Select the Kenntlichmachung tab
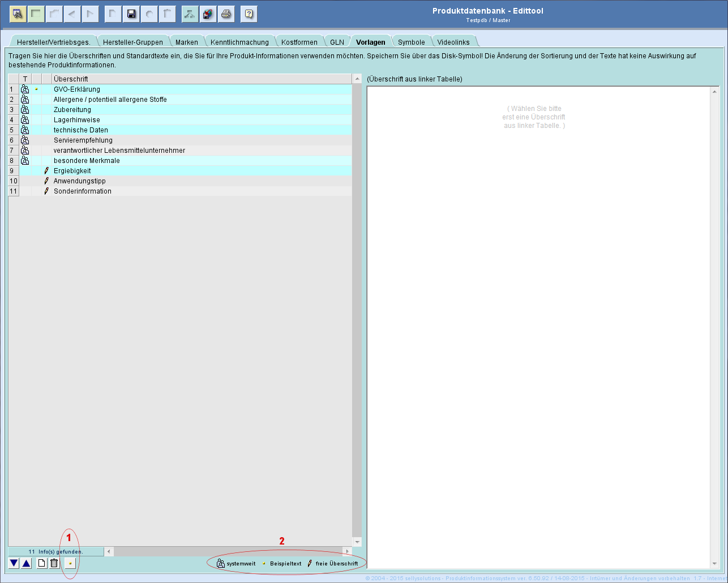The image size is (728, 583). [240, 42]
